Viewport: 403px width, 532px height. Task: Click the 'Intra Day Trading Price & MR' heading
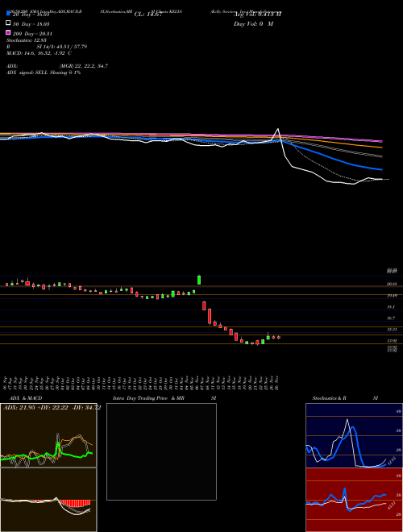pyautogui.click(x=148, y=398)
